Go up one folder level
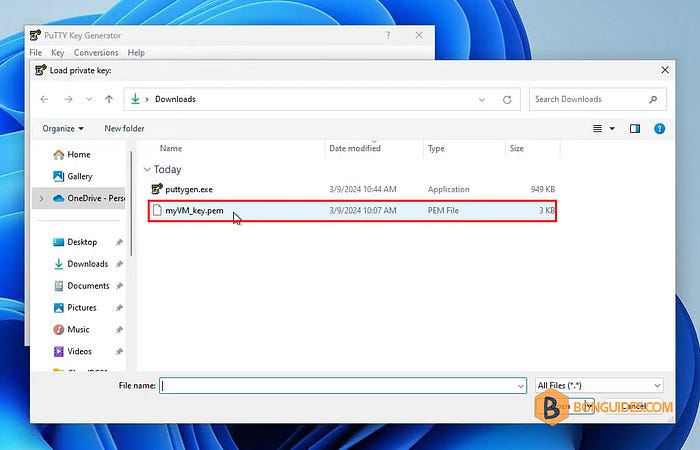Viewport: 700px width, 450px height. pyautogui.click(x=109, y=99)
